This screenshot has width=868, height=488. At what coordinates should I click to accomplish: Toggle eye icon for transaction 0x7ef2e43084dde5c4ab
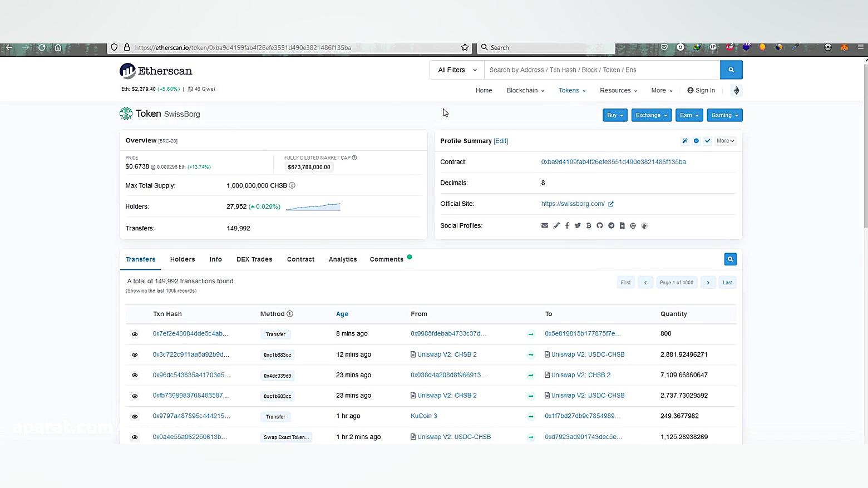[x=135, y=334]
